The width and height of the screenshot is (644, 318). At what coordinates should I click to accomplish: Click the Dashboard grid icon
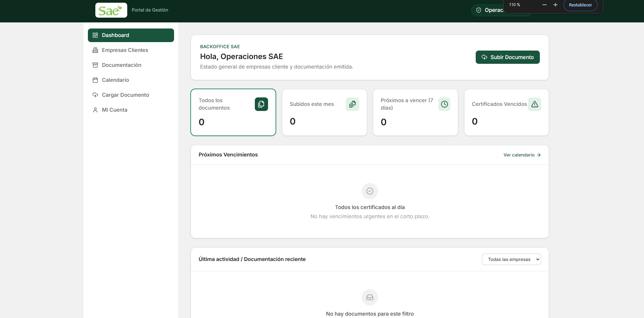(x=95, y=35)
